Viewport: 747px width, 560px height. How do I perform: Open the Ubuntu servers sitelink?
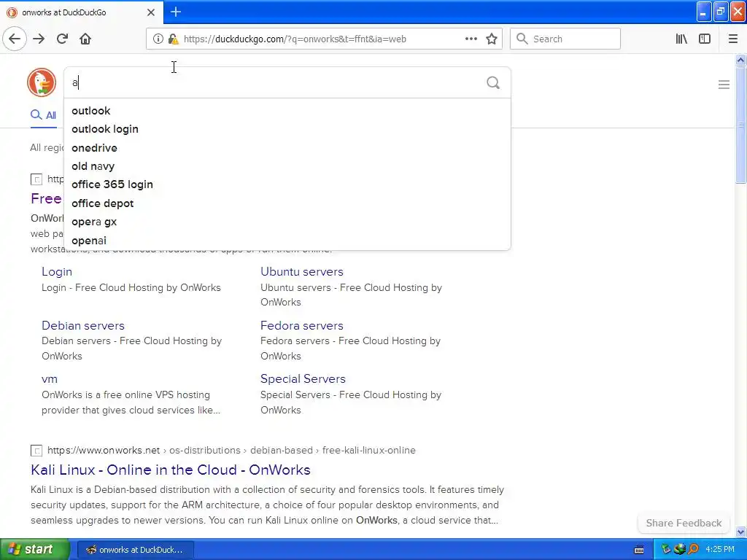tap(301, 272)
